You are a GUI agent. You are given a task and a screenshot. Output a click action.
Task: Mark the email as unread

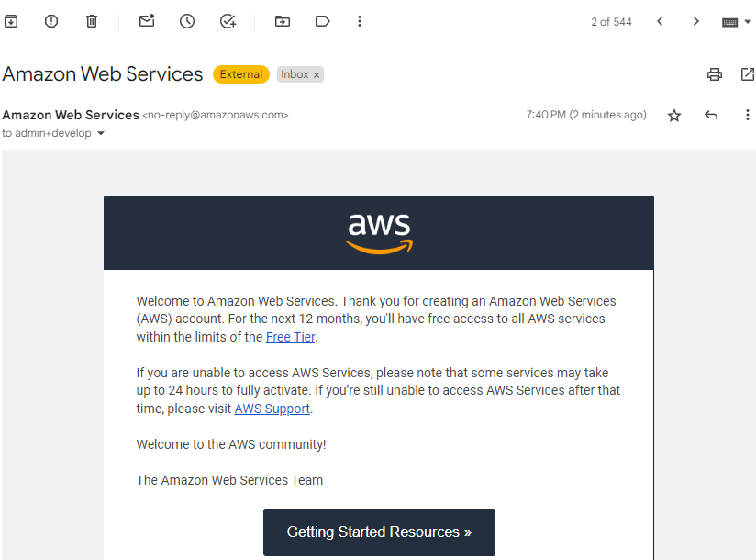[x=147, y=21]
